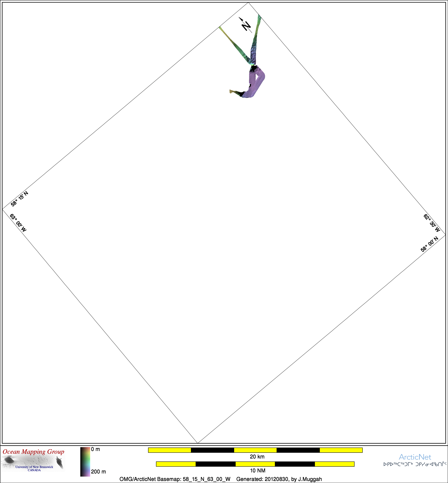
Task: Click the 200 m depth label
Action: (98, 472)
